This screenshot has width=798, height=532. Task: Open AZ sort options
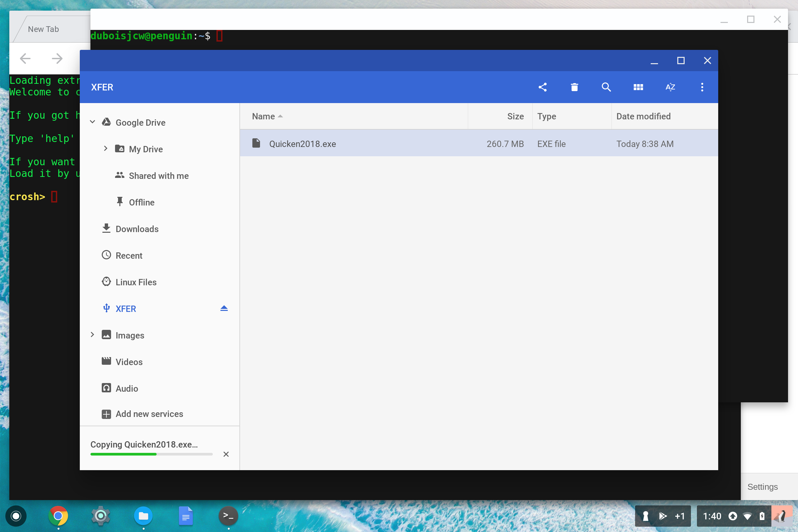pyautogui.click(x=670, y=87)
